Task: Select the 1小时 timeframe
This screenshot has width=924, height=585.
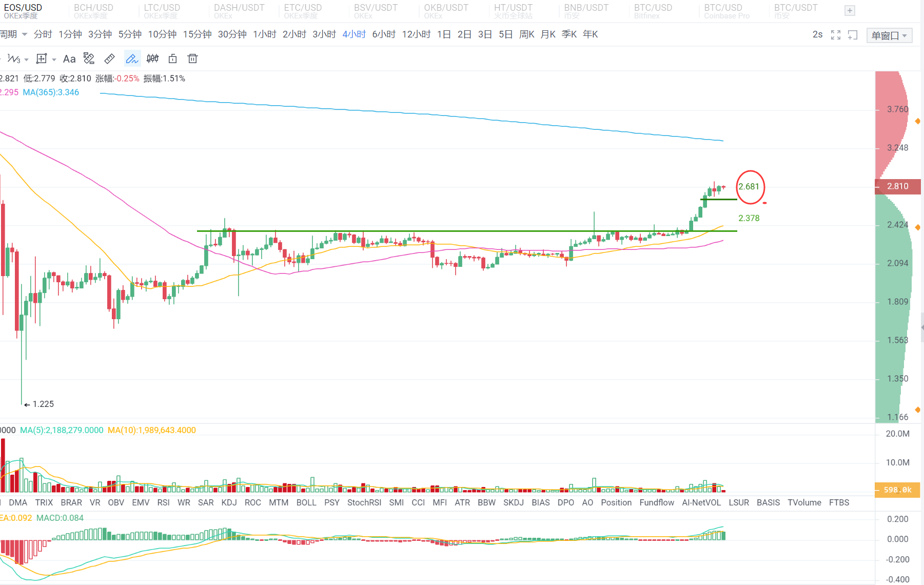Action: pos(265,34)
